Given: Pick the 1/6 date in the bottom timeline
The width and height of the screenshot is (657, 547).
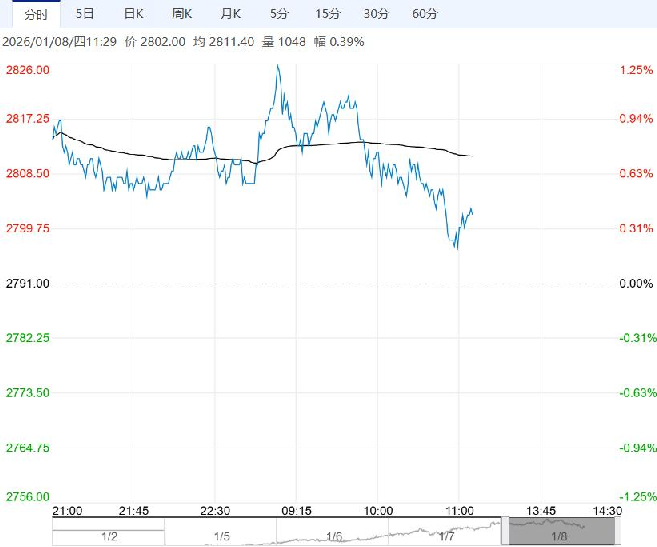Looking at the screenshot, I should tap(334, 536).
